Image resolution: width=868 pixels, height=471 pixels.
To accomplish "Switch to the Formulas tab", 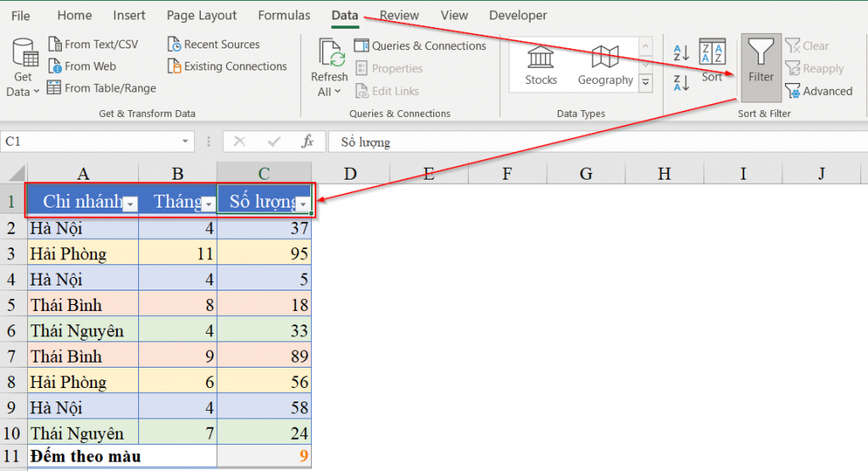I will click(x=284, y=15).
